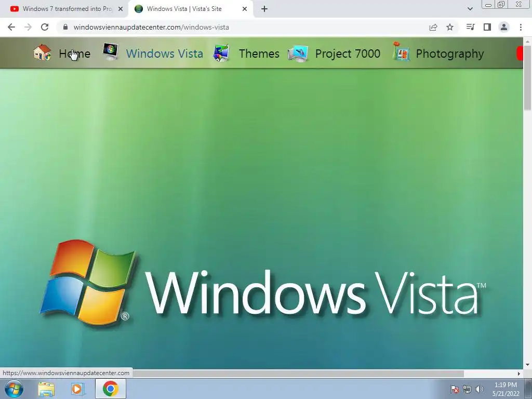
Task: Click the taskbar clock showing 1:19 PM
Action: tap(506, 389)
